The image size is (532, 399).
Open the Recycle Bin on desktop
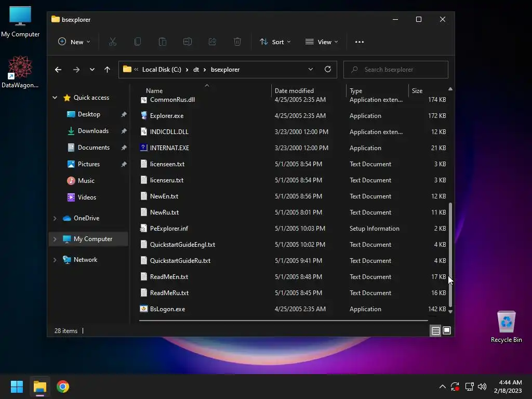(x=506, y=327)
